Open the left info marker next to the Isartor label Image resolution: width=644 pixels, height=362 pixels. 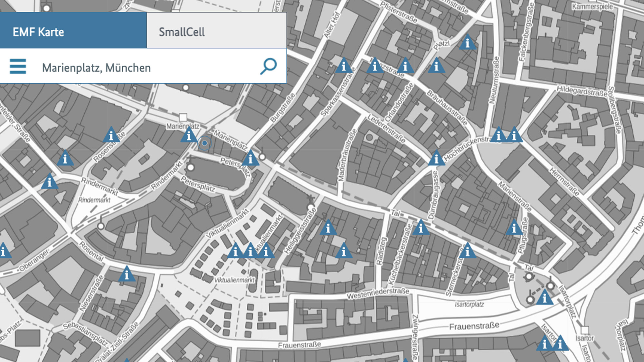[544, 343]
